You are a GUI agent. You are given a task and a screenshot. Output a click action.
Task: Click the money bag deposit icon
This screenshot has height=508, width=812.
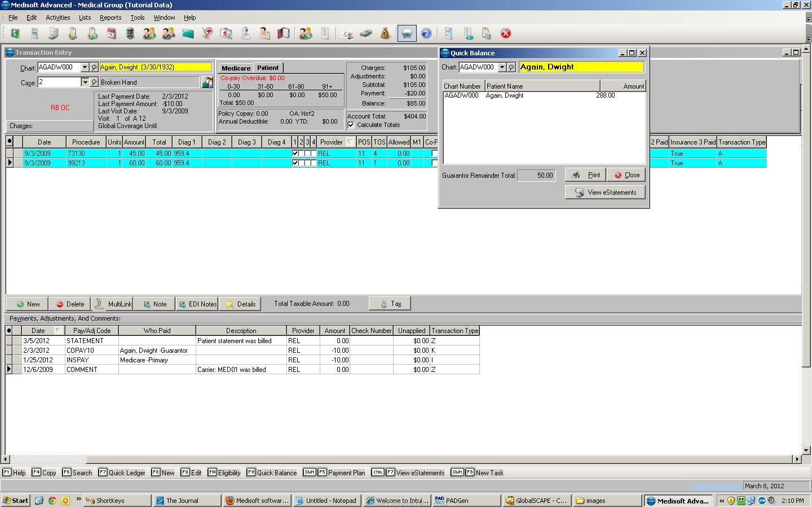coord(385,33)
